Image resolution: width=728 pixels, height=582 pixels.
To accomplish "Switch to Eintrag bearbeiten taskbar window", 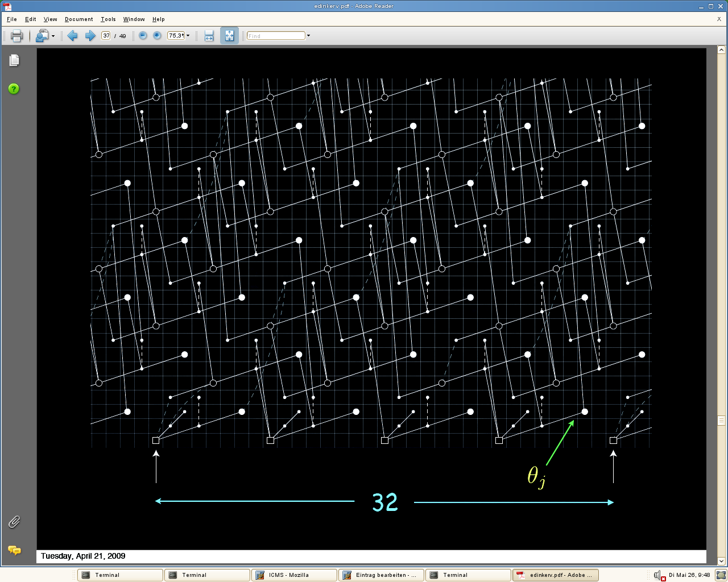I will (x=380, y=575).
